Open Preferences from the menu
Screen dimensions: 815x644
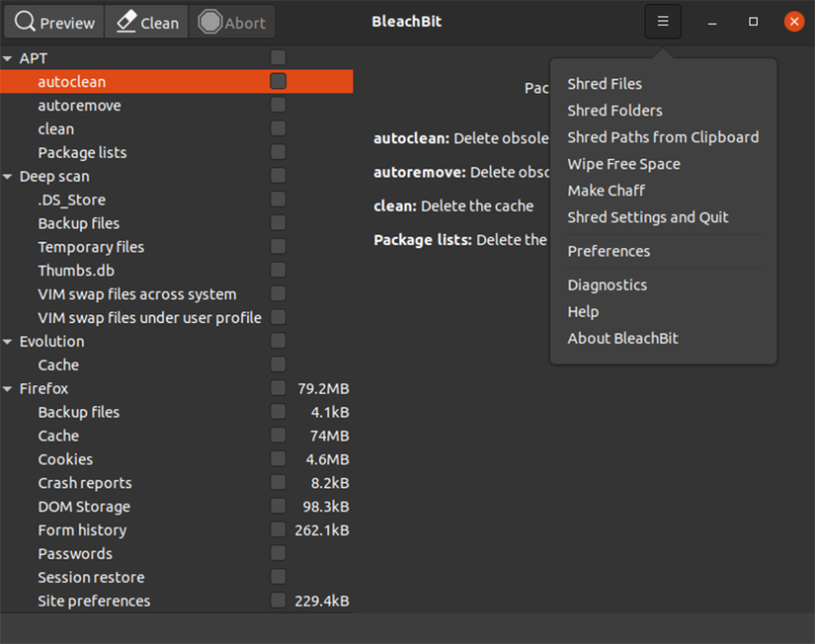(x=609, y=251)
